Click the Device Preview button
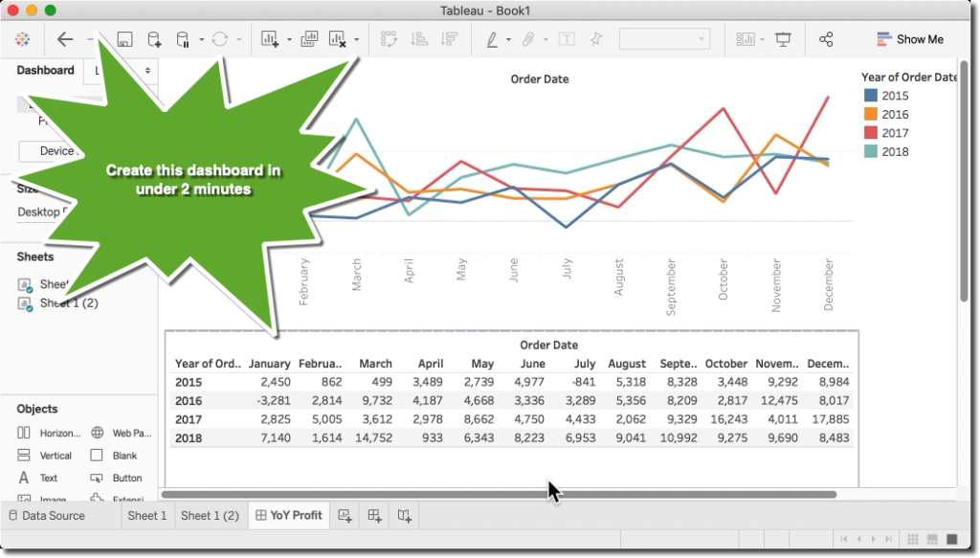This screenshot has height=558, width=980. tap(50, 150)
